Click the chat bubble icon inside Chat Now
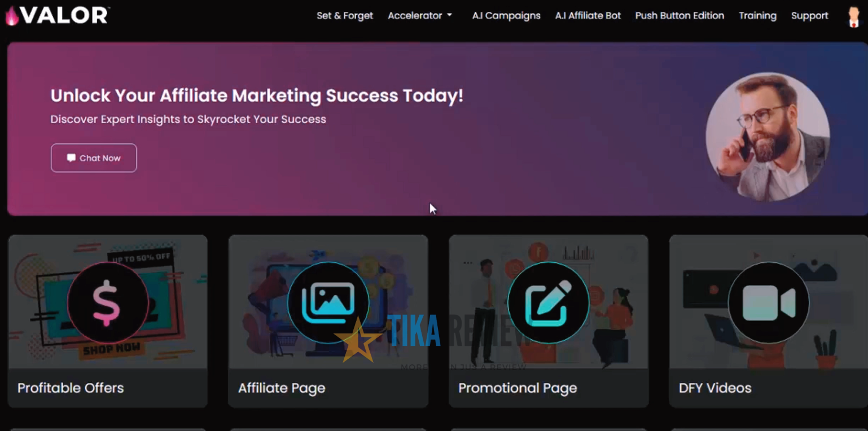868x431 pixels. click(x=71, y=158)
